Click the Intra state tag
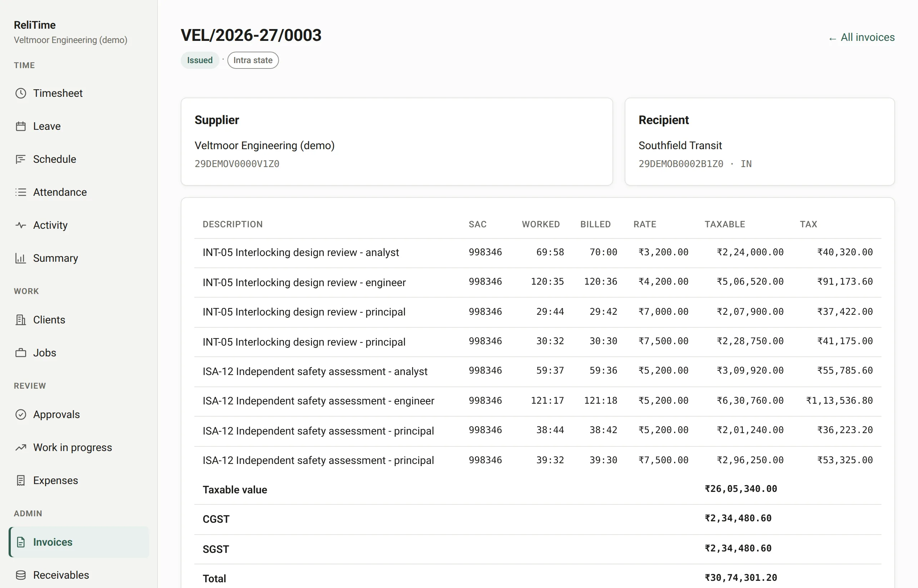Screen dimensions: 918x588 tap(253, 60)
